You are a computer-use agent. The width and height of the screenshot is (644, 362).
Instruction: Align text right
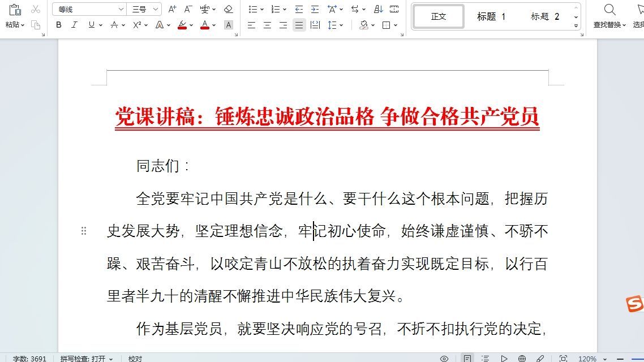[283, 25]
